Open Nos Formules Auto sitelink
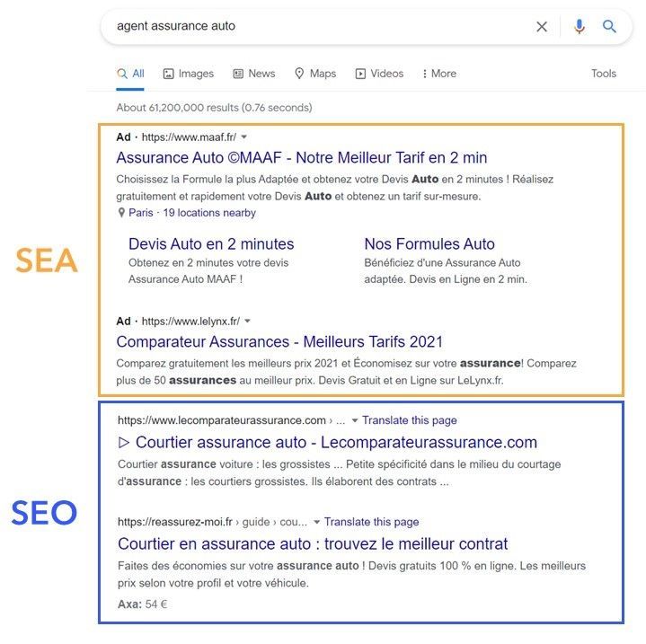The height and width of the screenshot is (644, 646). tap(429, 244)
